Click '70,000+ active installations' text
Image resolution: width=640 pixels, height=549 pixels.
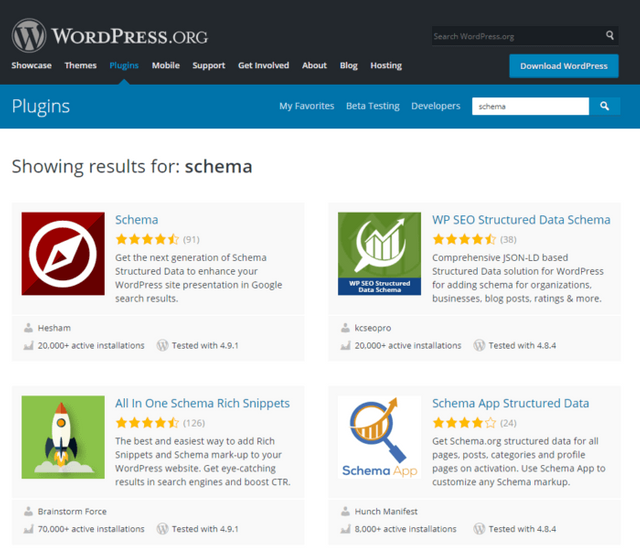91,529
